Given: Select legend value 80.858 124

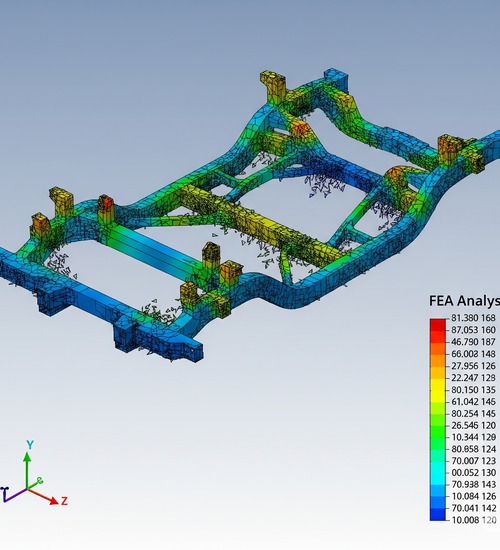Looking at the screenshot, I should tap(473, 449).
